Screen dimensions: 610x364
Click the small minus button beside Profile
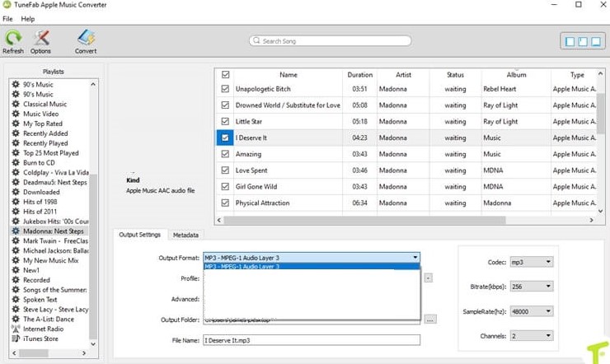click(x=428, y=278)
